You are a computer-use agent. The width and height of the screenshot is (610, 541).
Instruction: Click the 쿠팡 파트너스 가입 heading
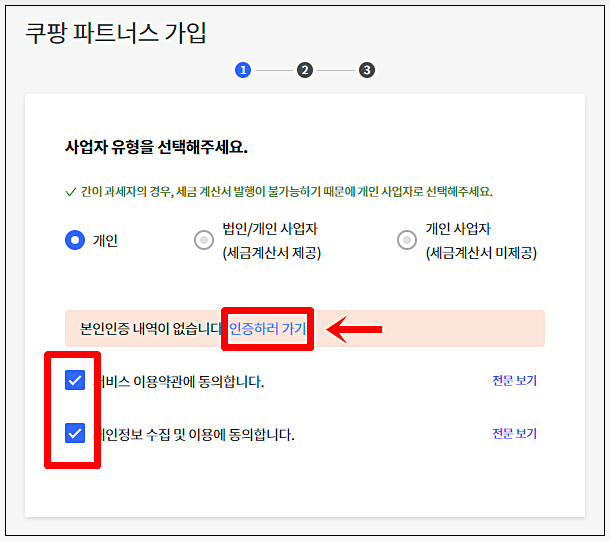pos(116,33)
